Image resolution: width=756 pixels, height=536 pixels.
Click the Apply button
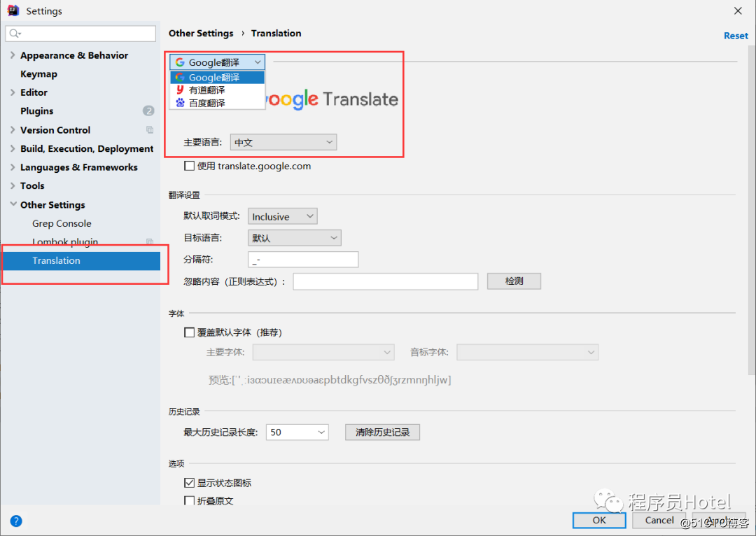pyautogui.click(x=718, y=520)
